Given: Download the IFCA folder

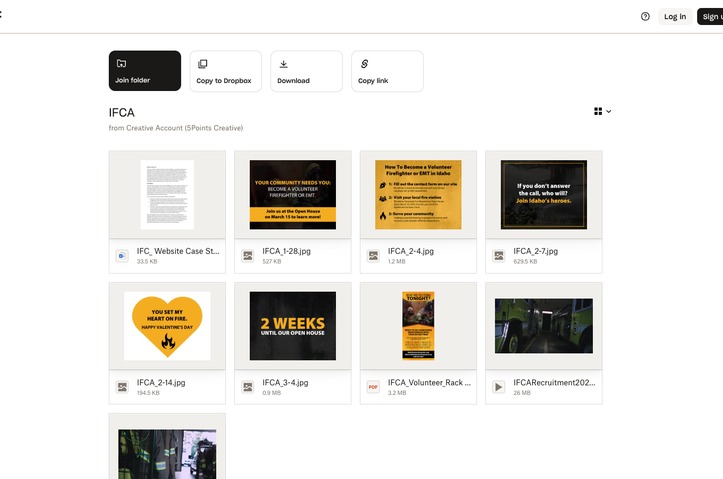Looking at the screenshot, I should coord(306,71).
